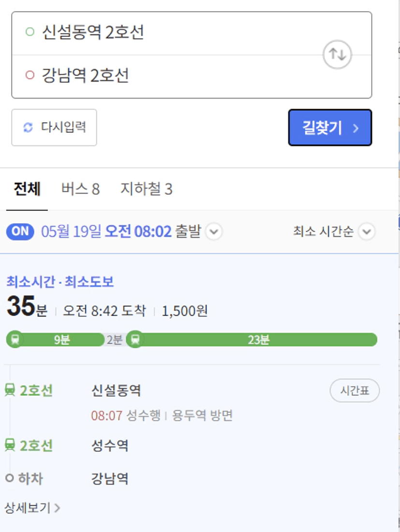This screenshot has height=532, width=400.
Task: Click the first subway icon on route bar
Action: pyautogui.click(x=15, y=339)
